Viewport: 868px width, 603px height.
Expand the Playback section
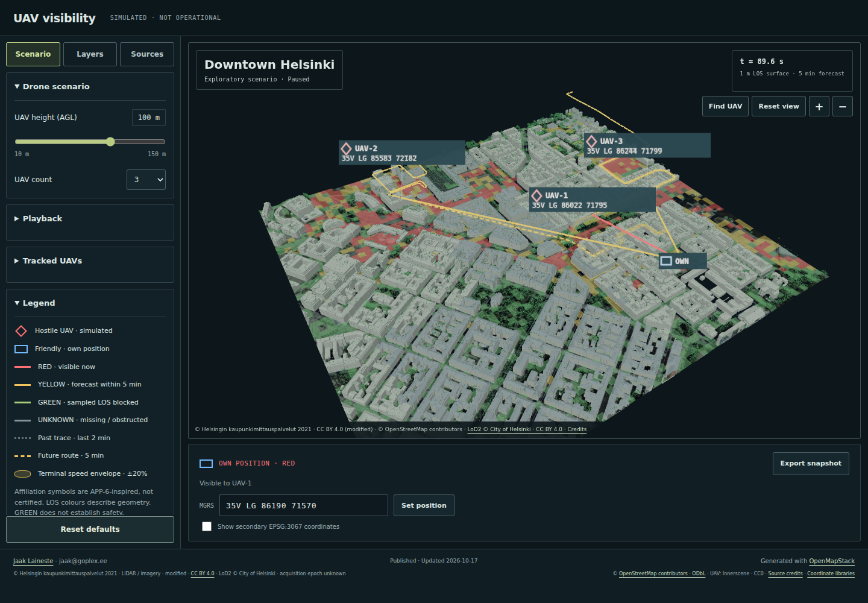click(x=90, y=219)
